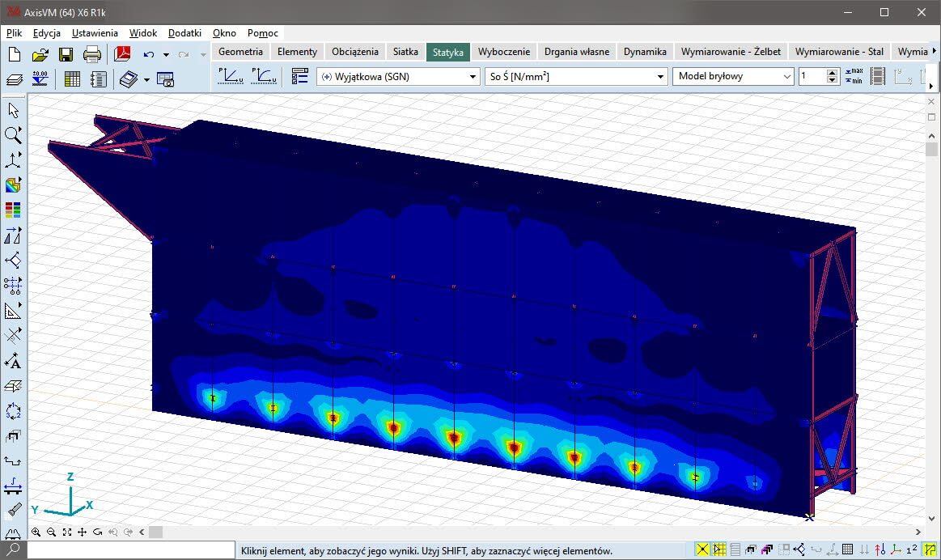Open the Wyjątkowa (SGN) load case dropdown
Image resolution: width=941 pixels, height=560 pixels.
[398, 77]
